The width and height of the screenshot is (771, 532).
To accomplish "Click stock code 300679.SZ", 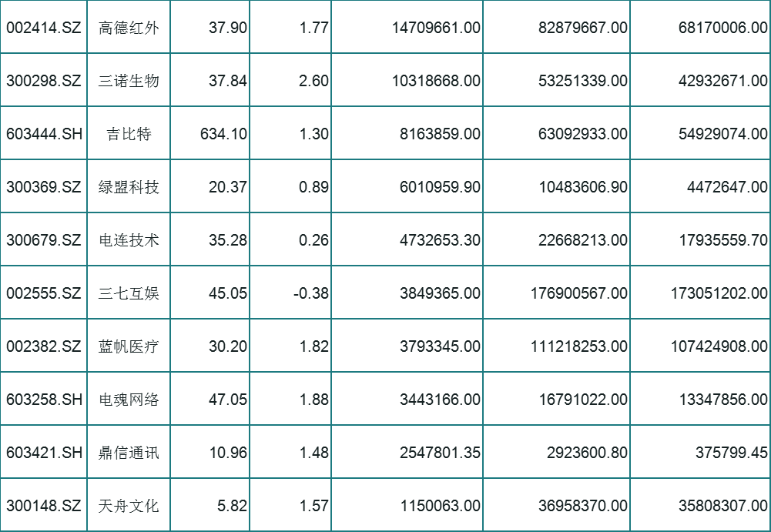I will 44,239.
